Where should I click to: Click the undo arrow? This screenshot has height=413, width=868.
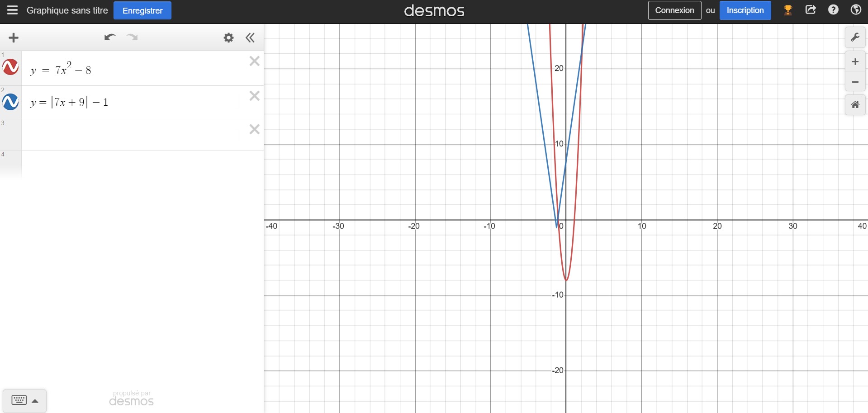[x=110, y=38]
